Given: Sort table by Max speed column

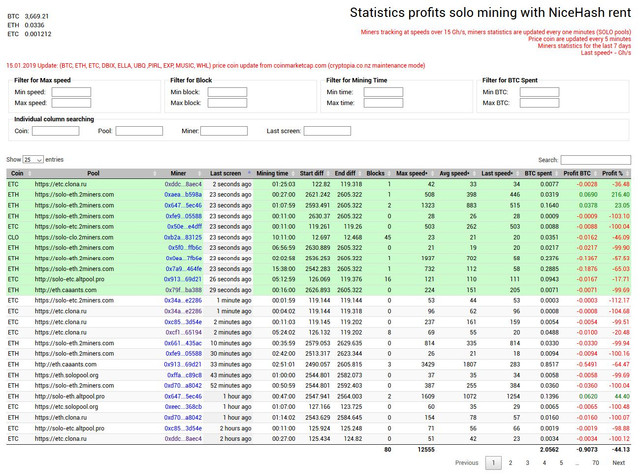Looking at the screenshot, I should click(412, 173).
